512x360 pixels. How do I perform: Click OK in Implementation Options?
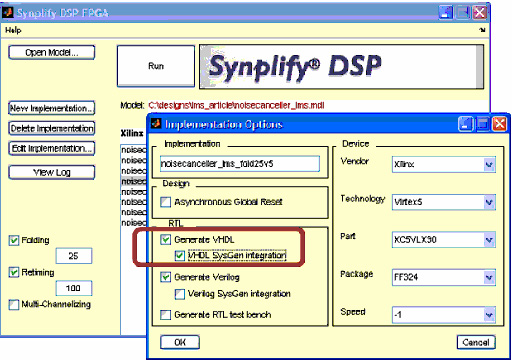click(x=180, y=342)
